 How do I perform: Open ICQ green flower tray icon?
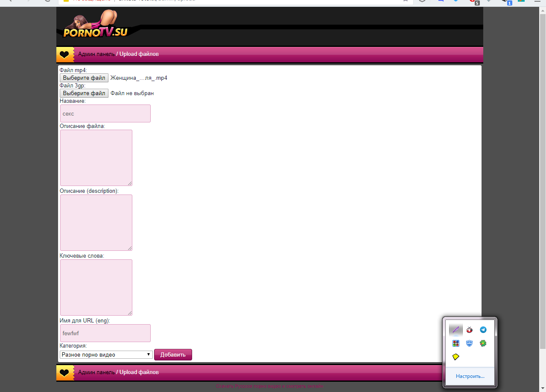483,343
